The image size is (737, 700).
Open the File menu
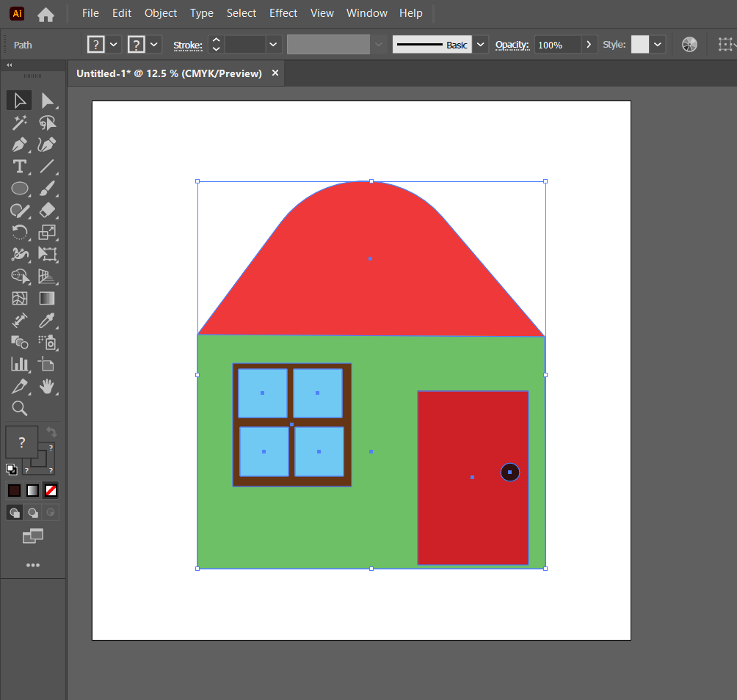click(91, 13)
